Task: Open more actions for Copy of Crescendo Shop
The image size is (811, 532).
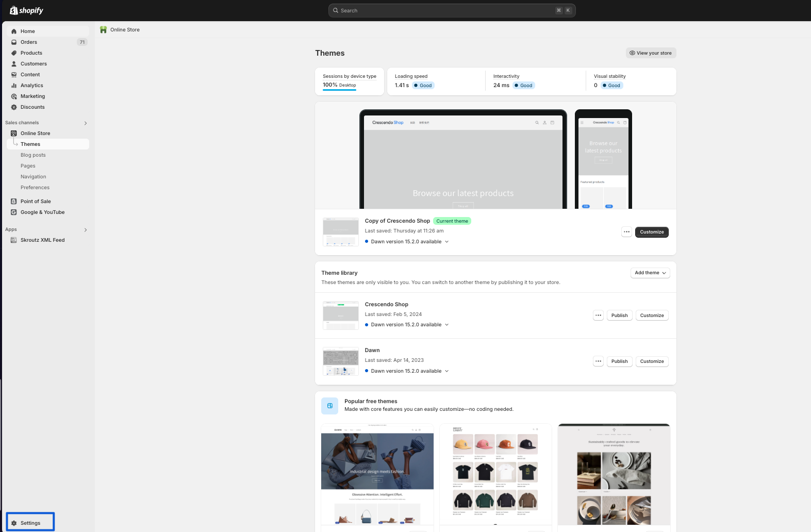Action: click(626, 232)
